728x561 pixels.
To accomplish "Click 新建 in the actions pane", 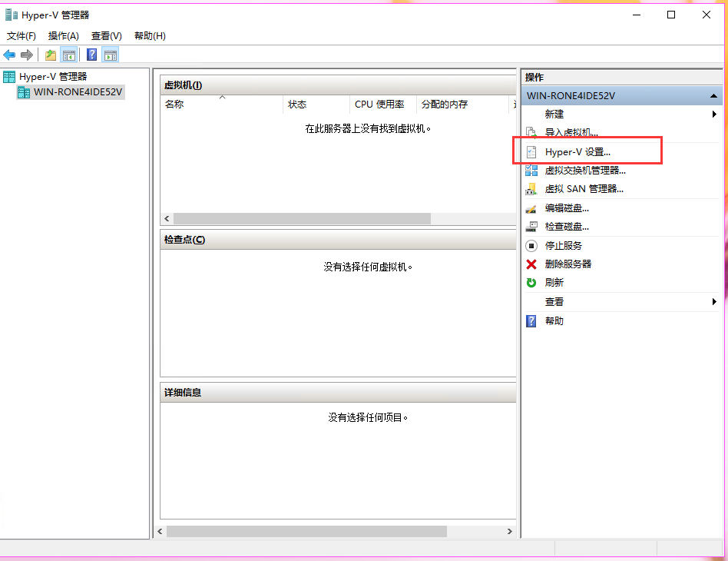I will 554,115.
